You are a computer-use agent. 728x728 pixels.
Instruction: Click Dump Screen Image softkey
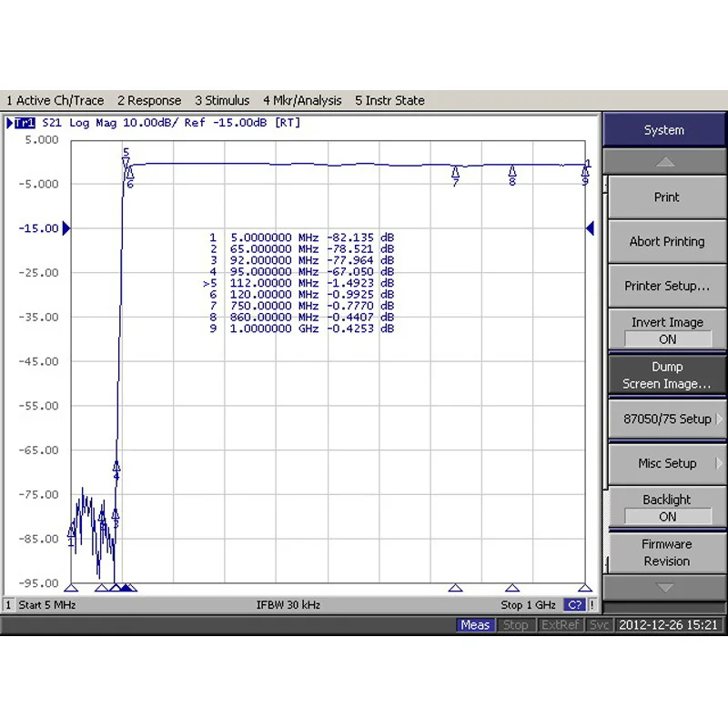[667, 375]
